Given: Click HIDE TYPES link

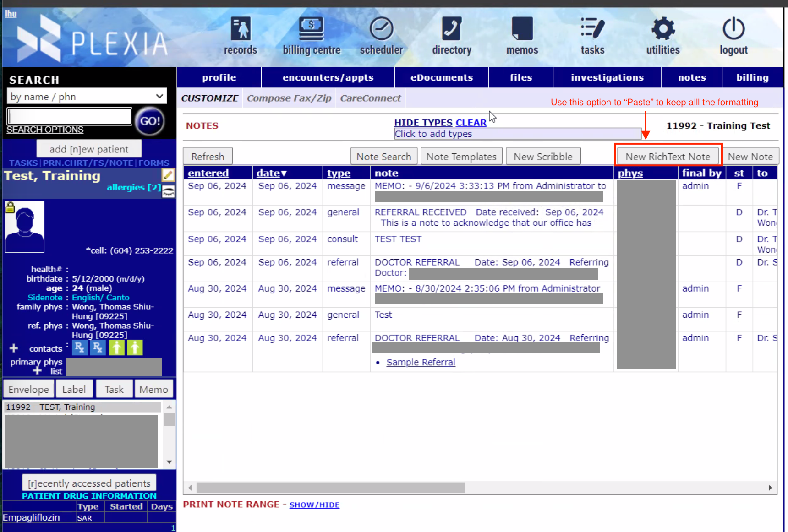Looking at the screenshot, I should (x=423, y=123).
